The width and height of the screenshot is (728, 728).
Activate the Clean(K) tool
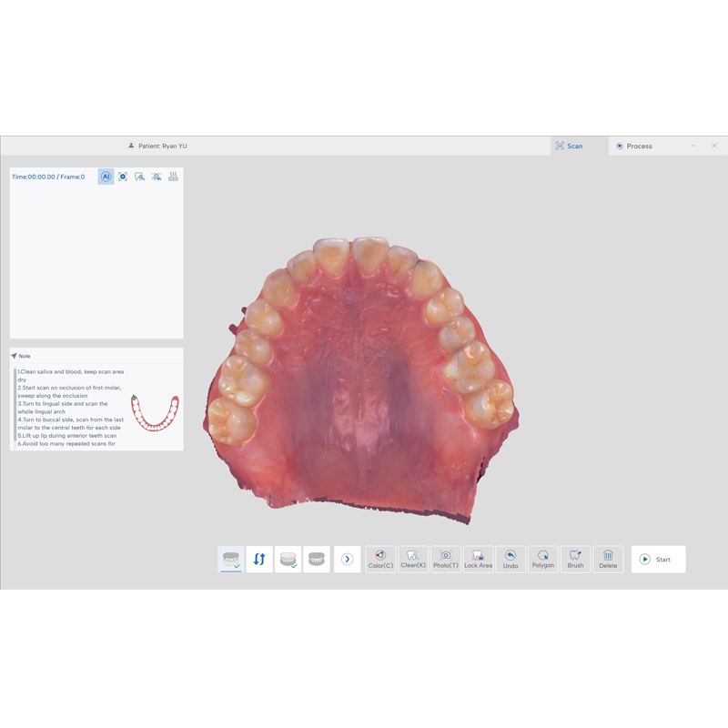[x=413, y=559]
